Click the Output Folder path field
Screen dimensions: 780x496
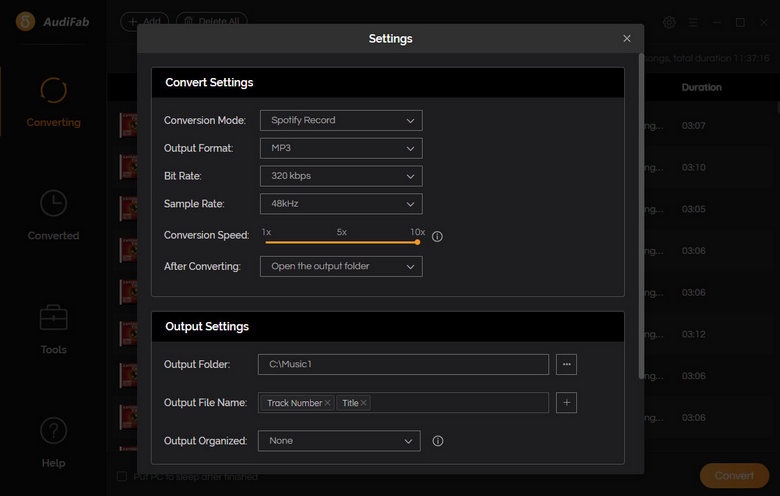point(403,364)
